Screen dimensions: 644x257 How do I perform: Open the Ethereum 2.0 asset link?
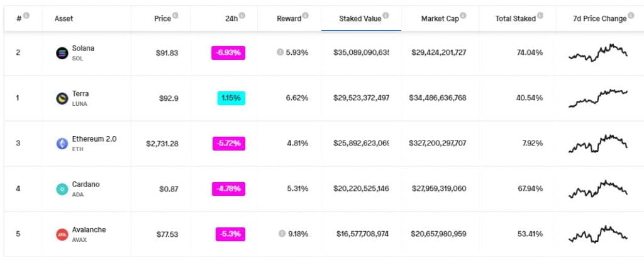tap(95, 139)
